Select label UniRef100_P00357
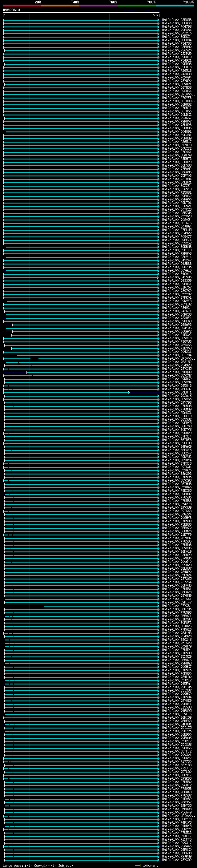The image size is (197, 868). pyautogui.click(x=177, y=802)
